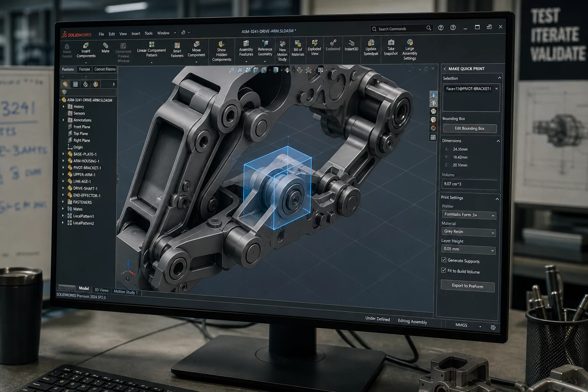Select Move Component tool
588x392 pixels.
[196, 49]
